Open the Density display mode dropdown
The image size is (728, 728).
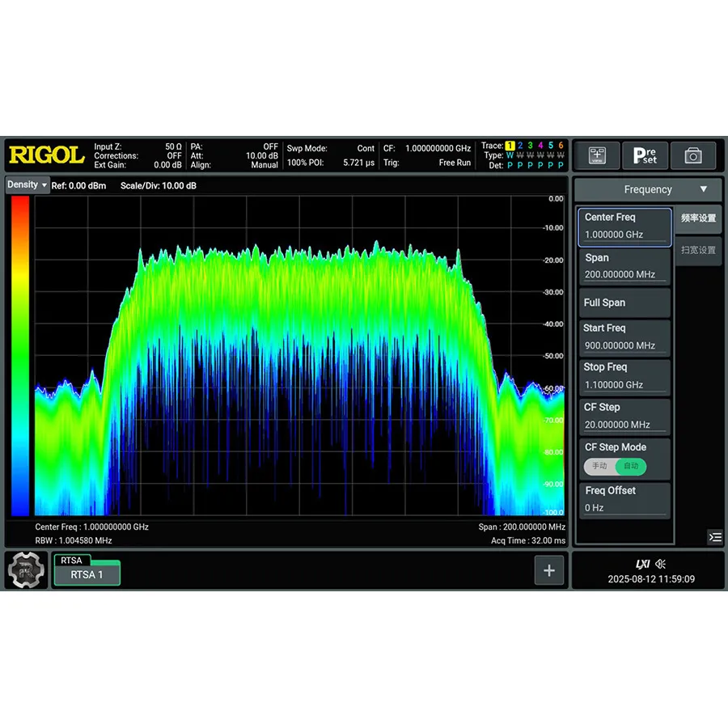27,185
